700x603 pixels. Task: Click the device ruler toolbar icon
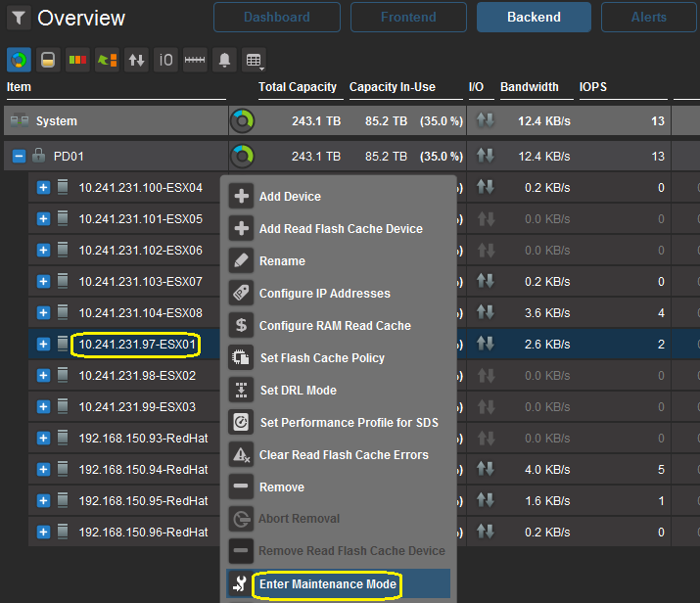point(196,61)
